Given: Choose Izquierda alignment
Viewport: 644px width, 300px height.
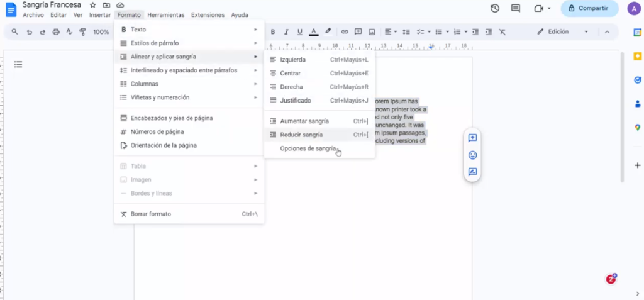Looking at the screenshot, I should [x=319, y=60].
